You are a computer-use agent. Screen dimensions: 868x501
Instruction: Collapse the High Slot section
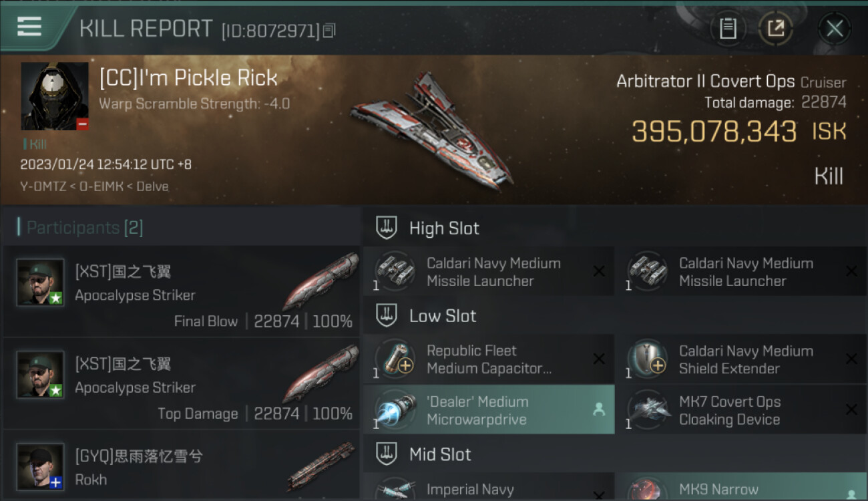tap(387, 228)
